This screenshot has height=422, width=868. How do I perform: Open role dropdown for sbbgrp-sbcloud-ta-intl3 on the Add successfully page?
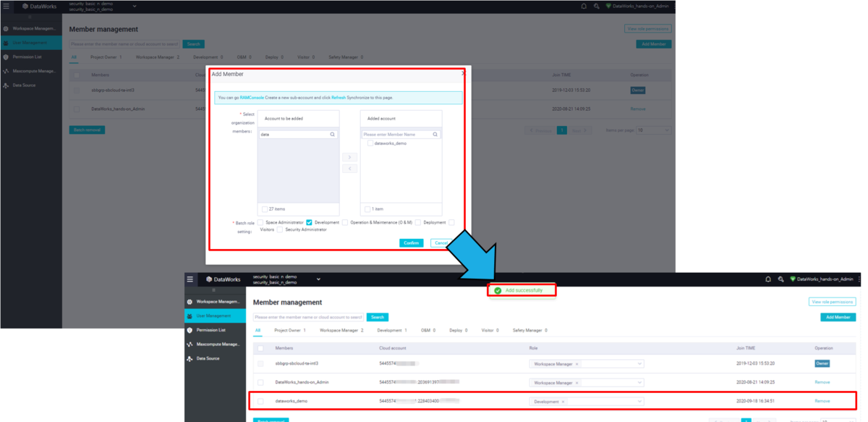pos(586,363)
